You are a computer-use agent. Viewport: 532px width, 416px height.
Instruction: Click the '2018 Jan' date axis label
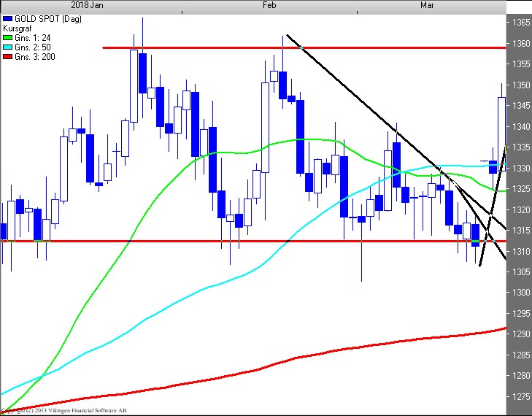87,5
